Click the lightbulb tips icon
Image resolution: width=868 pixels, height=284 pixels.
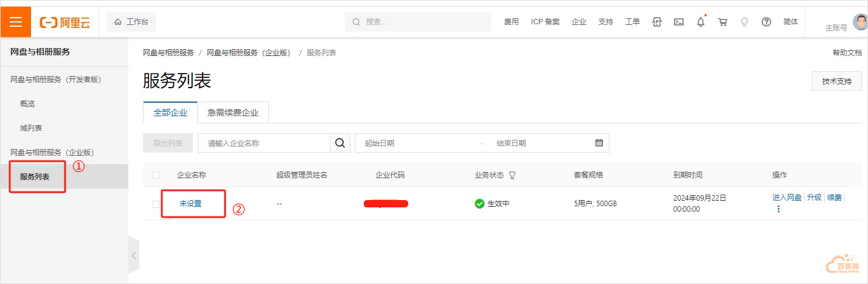point(744,22)
